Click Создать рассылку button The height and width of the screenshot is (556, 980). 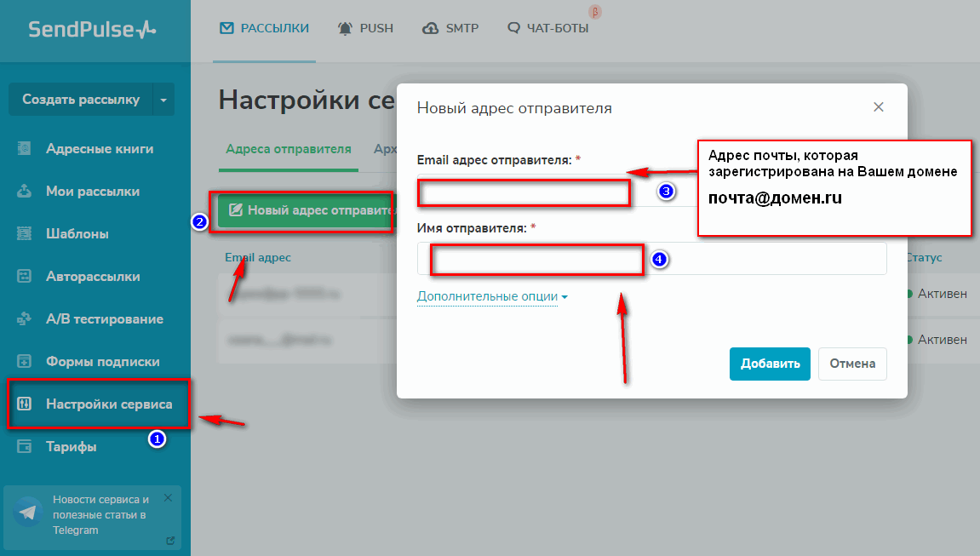[x=81, y=100]
